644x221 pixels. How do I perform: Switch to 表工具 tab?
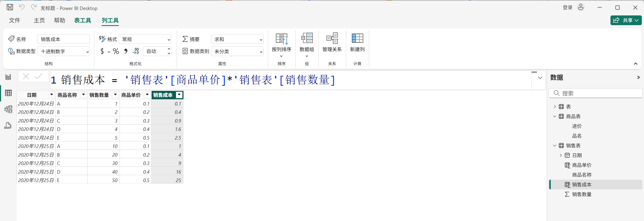point(83,20)
